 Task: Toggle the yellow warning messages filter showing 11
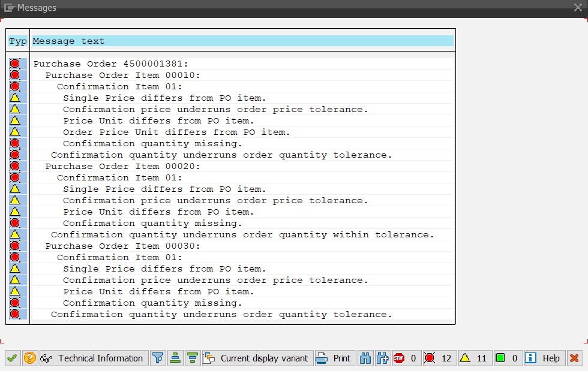[475, 358]
